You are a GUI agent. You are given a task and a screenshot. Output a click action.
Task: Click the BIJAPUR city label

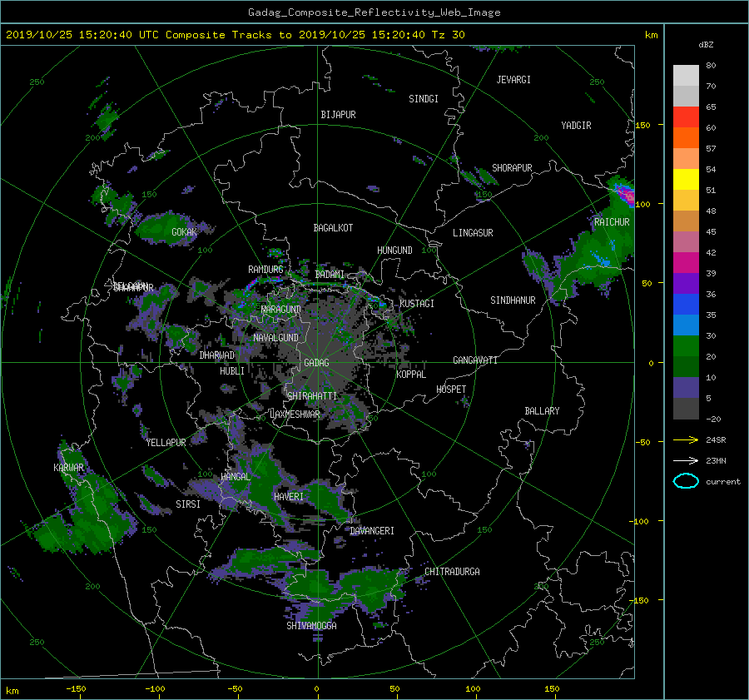pos(338,115)
